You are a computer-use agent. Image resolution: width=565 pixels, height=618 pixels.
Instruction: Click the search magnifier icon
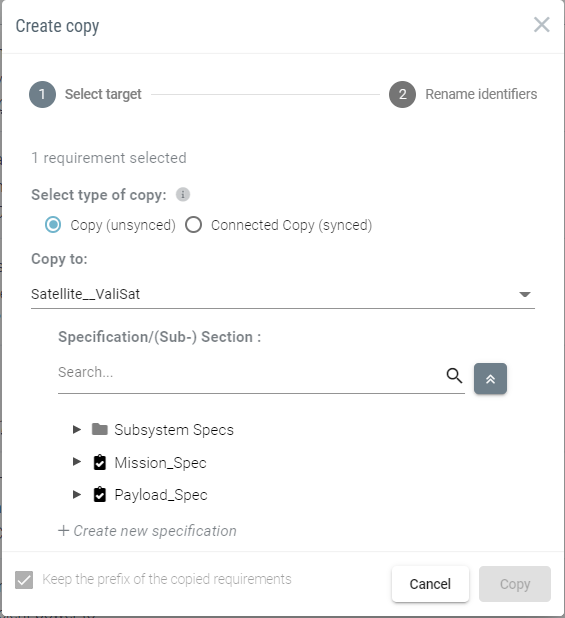pyautogui.click(x=454, y=376)
